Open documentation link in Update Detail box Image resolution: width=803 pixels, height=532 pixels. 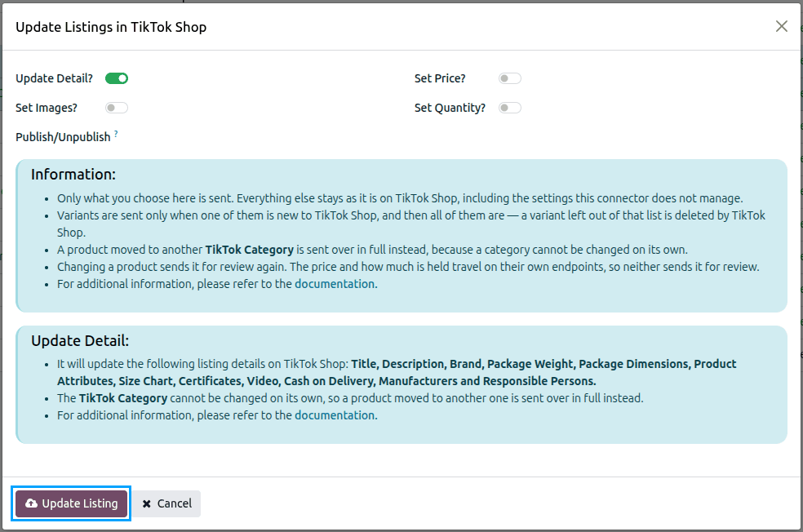[335, 415]
